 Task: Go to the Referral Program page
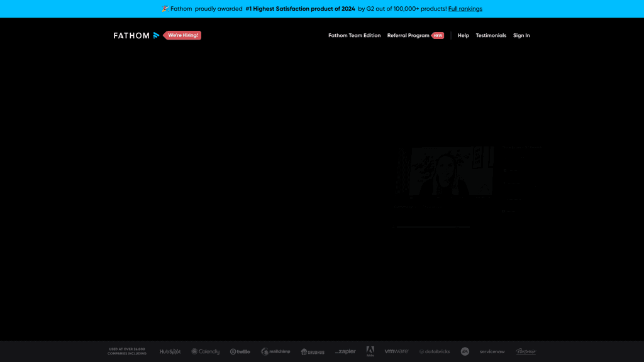point(408,36)
